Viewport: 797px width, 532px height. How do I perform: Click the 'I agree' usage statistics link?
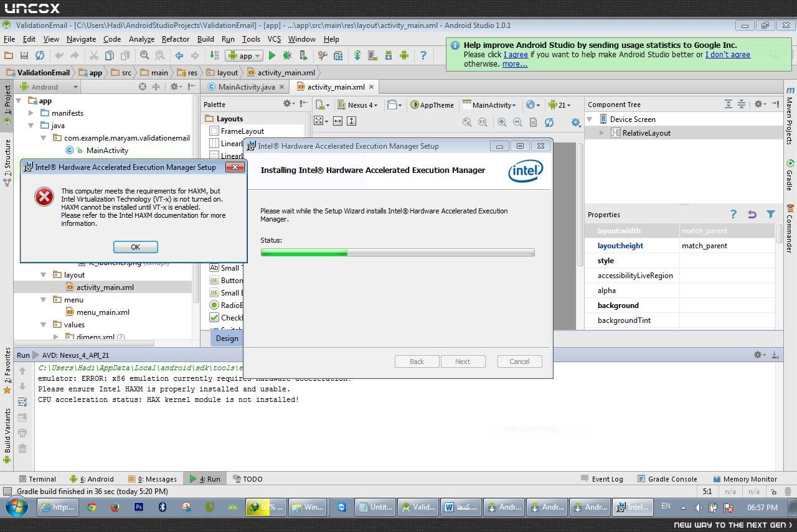(x=516, y=55)
